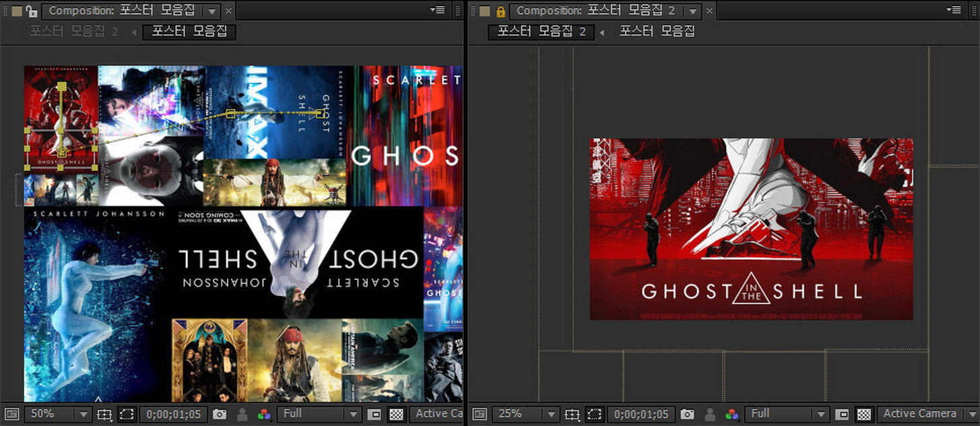The height and width of the screenshot is (426, 980).
Task: Toggle viewer lock in left composition panel
Action: [31, 11]
